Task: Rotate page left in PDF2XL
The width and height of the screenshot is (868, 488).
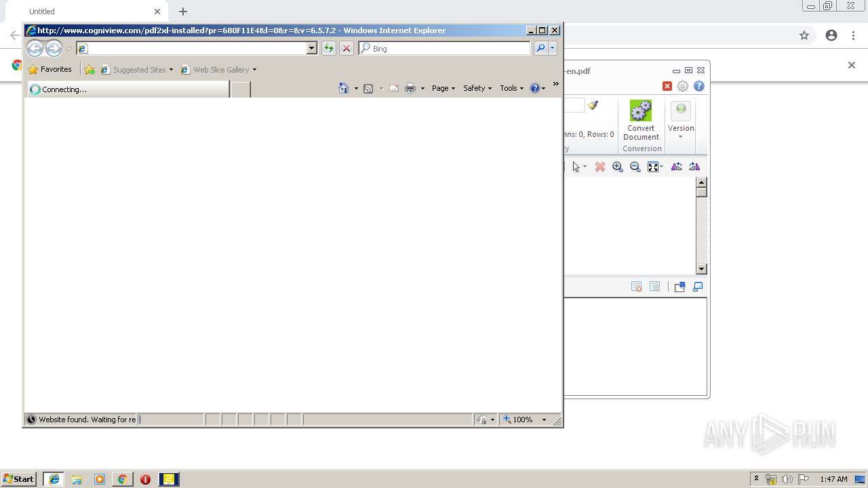Action: pos(677,167)
